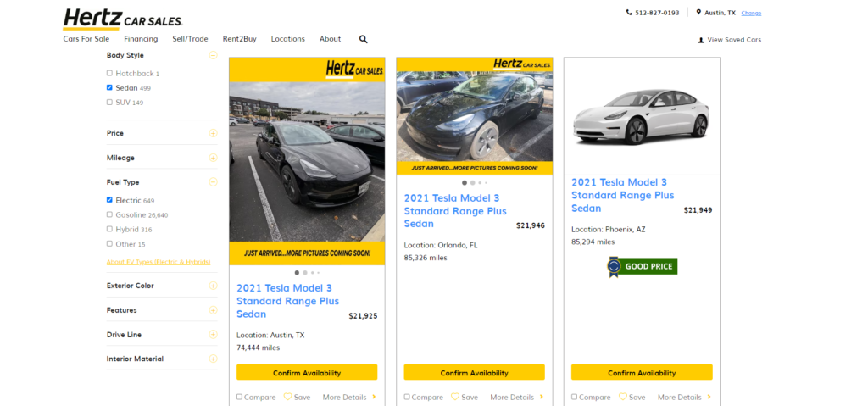The width and height of the screenshot is (868, 406).
Task: Confirm Availability for the Orlando, FL Tesla
Action: coord(475,372)
